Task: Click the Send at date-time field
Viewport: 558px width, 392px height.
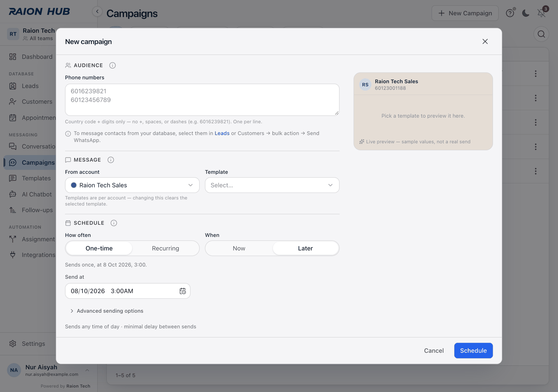Action: (x=128, y=291)
